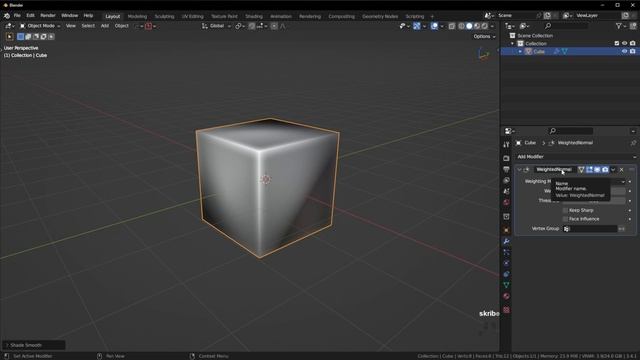640x360 pixels.
Task: Switch to the Shading workspace tab
Action: click(254, 16)
